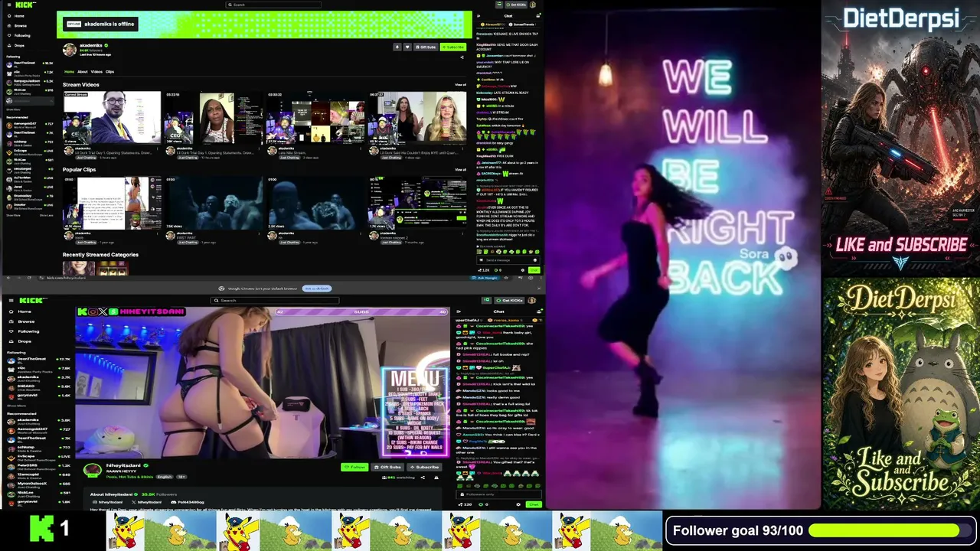980x551 pixels.
Task: Open Pools, Hot Tubs & Bikinis category link
Action: (x=131, y=477)
